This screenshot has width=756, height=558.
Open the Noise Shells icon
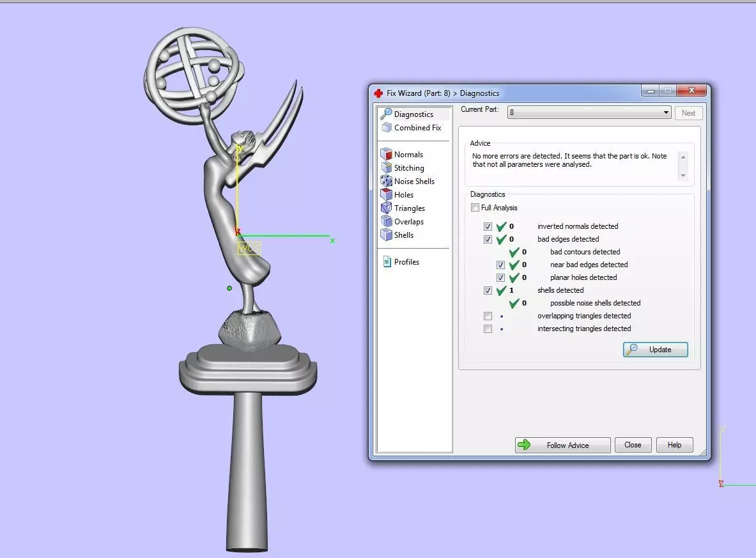(x=386, y=181)
